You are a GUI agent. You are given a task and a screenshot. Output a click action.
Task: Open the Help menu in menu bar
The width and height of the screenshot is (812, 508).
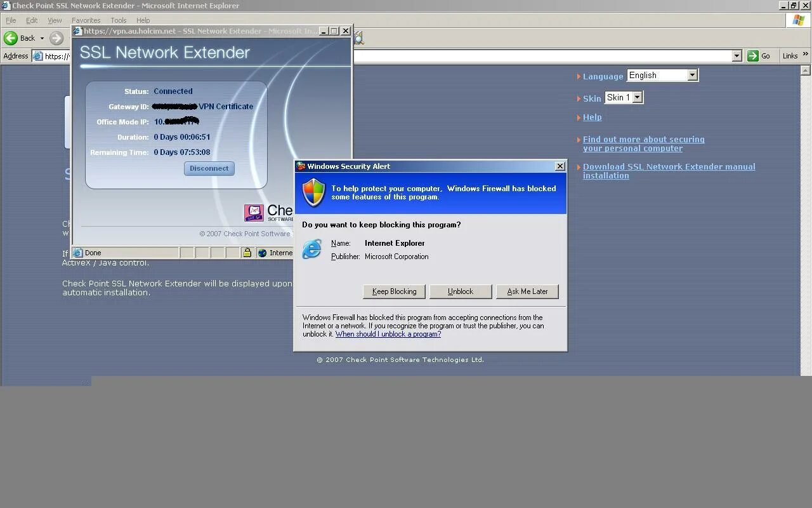tap(143, 20)
